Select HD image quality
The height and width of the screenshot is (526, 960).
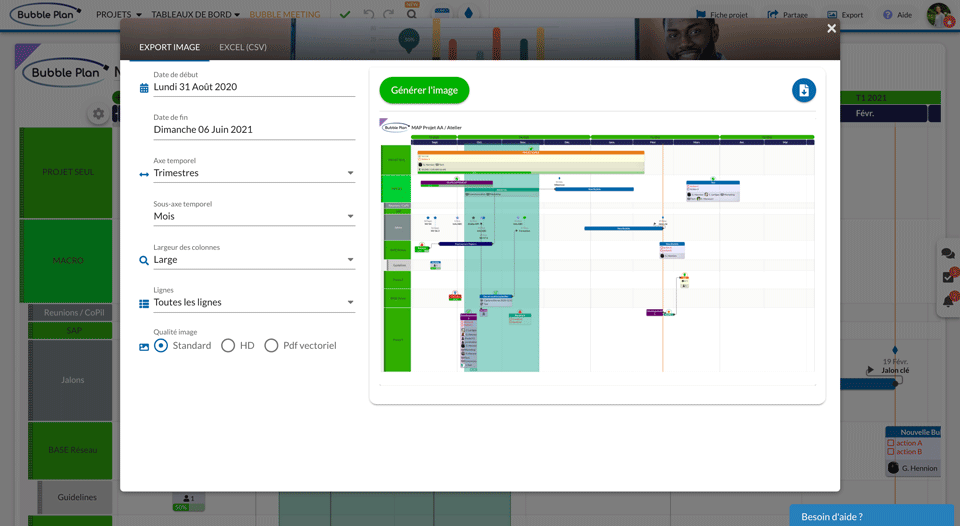pyautogui.click(x=228, y=346)
